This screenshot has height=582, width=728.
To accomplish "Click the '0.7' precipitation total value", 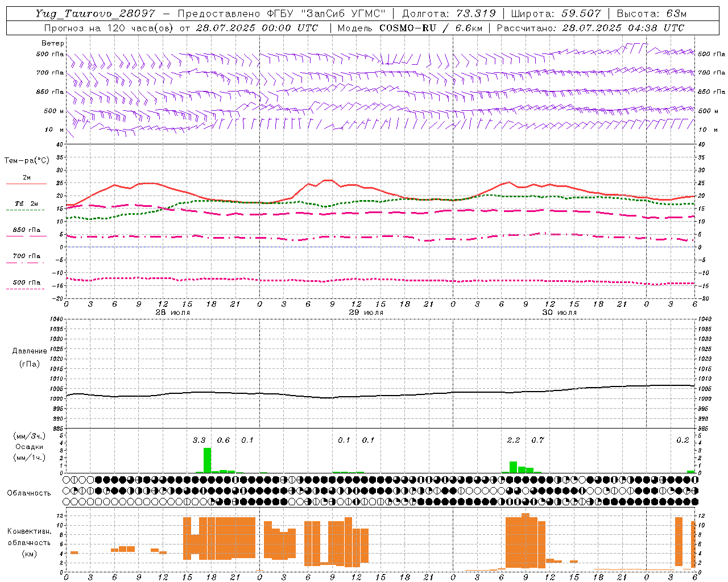I will point(537,440).
